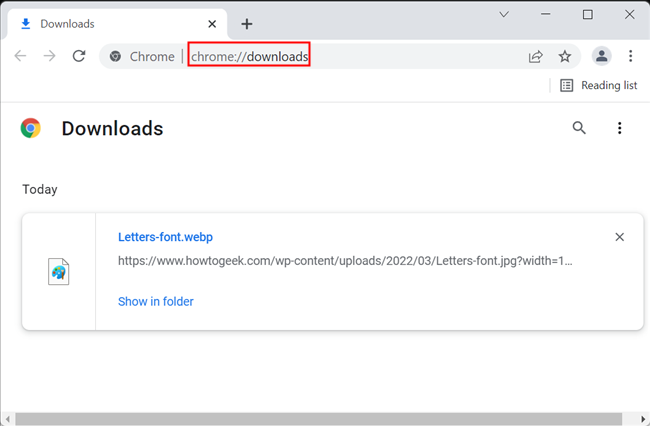Click the scrollbar left arrow
650x426 pixels.
point(7,419)
